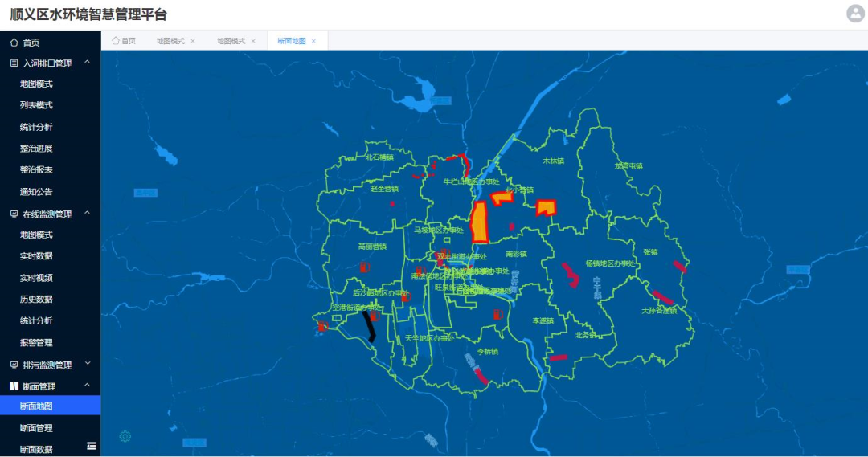The width and height of the screenshot is (868, 457).
Task: Click the 入河排口管理 list icon
Action: pos(14,63)
